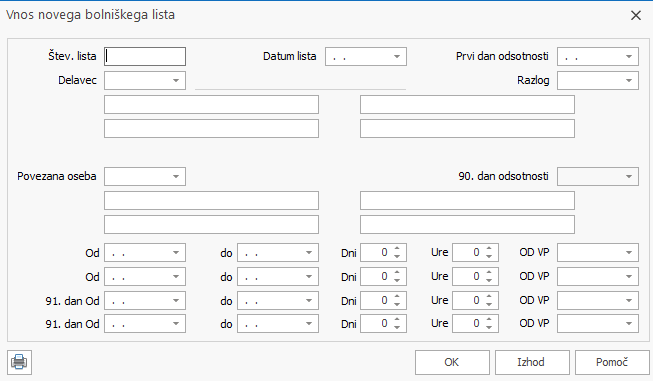Open the Prvi dan odsotnosti date picker
The width and height of the screenshot is (653, 381).
629,57
